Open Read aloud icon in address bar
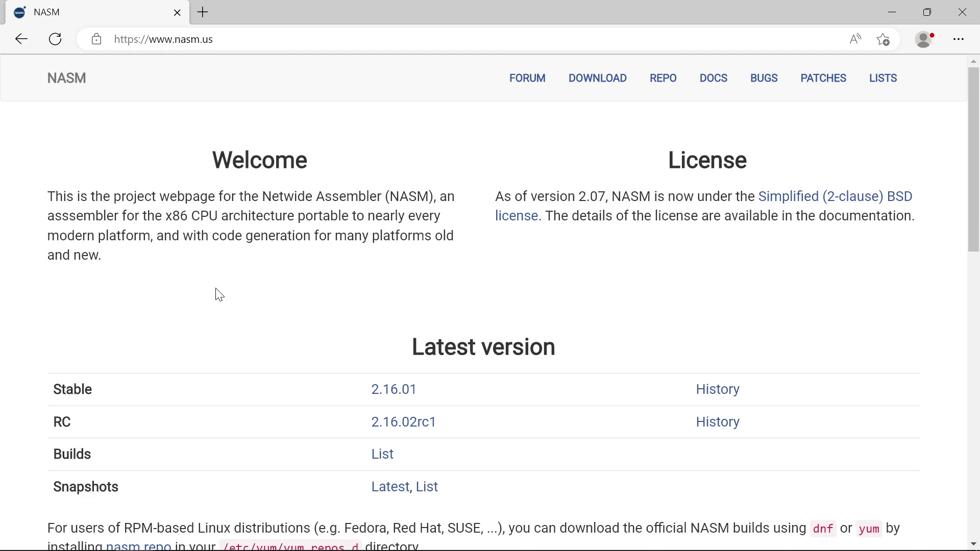 (855, 39)
